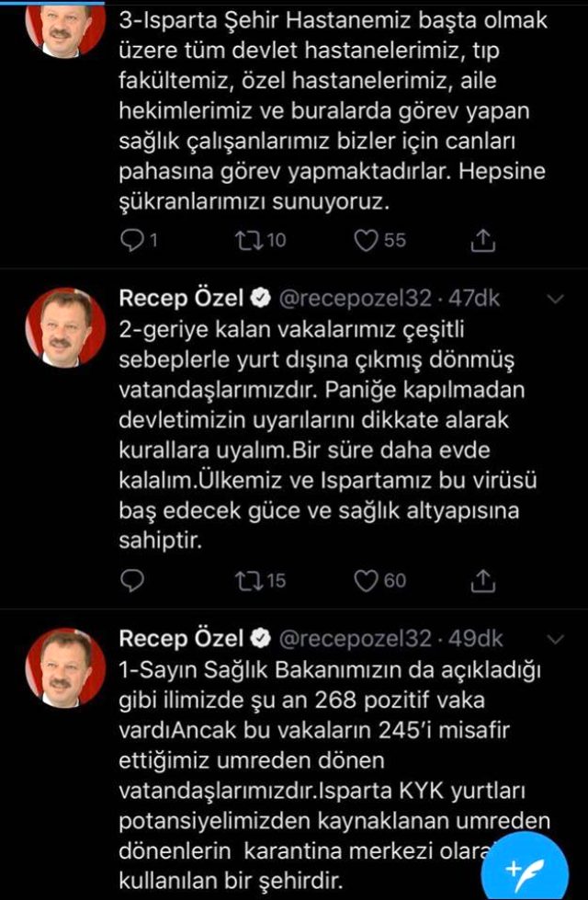Viewport: 588px width, 900px height.
Task: Retweet the tweet showing 15 retweets
Action: [250, 579]
